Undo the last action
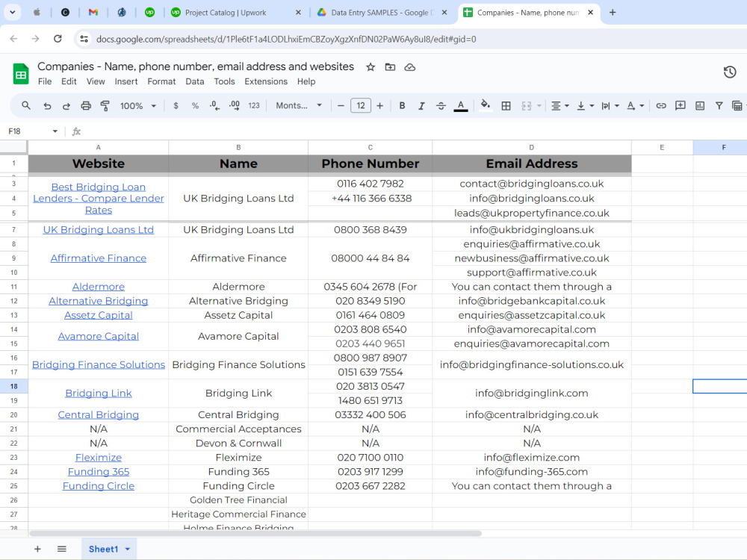The image size is (747, 560). (x=46, y=106)
